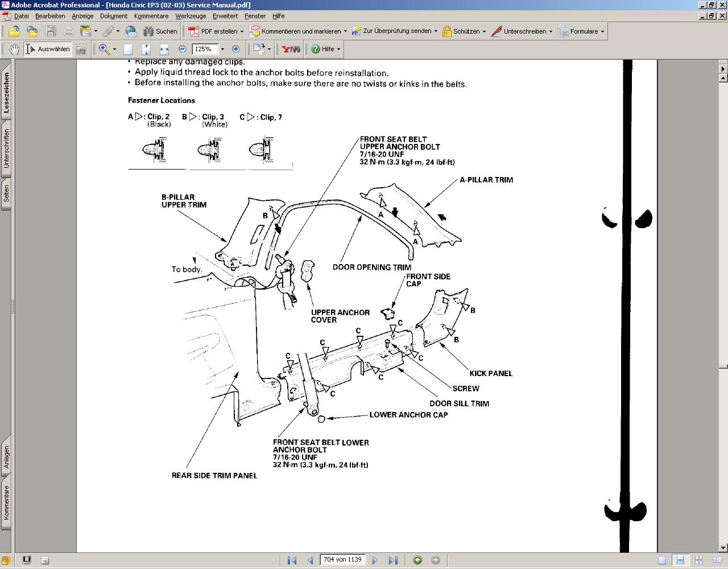Click the Email envelope globe icon
Image resolution: width=728 pixels, height=569 pixels.
(131, 31)
